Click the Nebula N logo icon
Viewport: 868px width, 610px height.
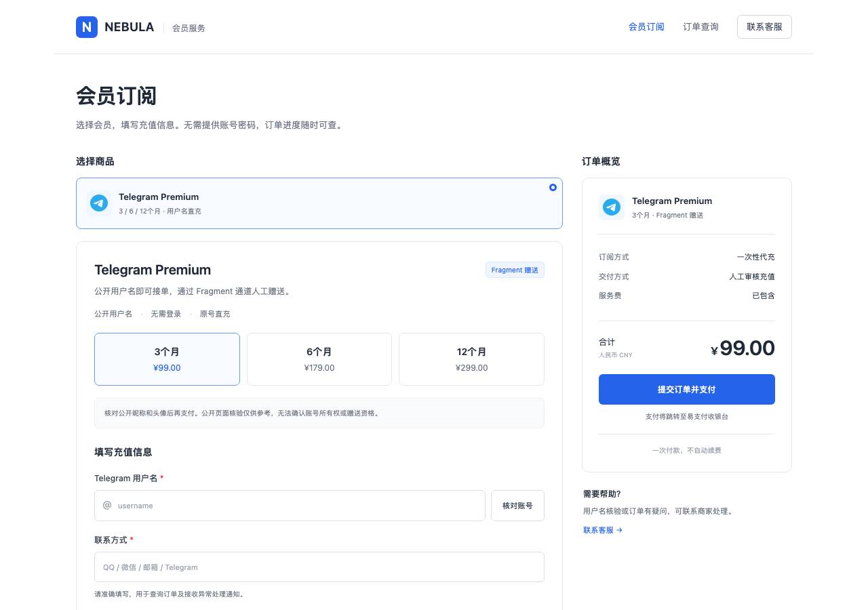point(87,27)
